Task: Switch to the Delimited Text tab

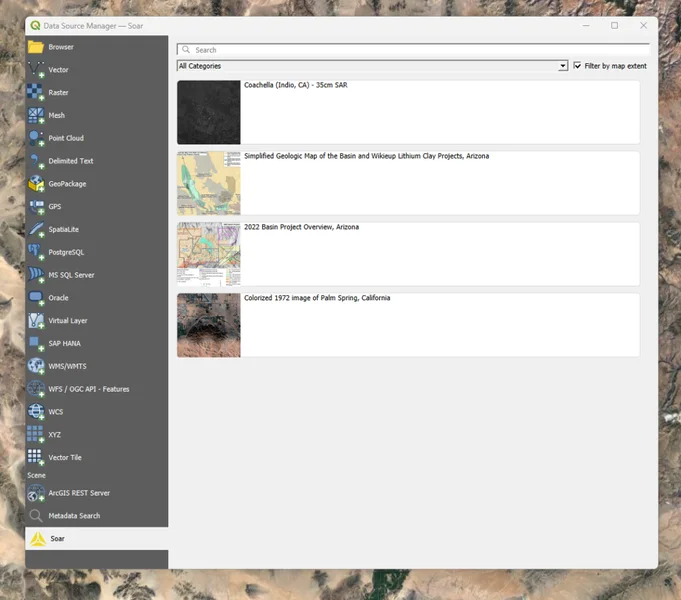Action: pyautogui.click(x=71, y=161)
